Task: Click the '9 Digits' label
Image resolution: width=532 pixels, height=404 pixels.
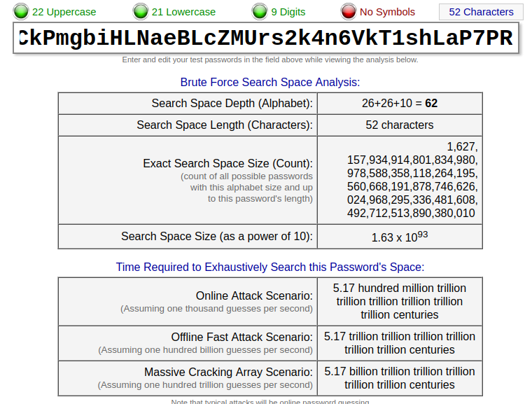Action: [x=288, y=12]
